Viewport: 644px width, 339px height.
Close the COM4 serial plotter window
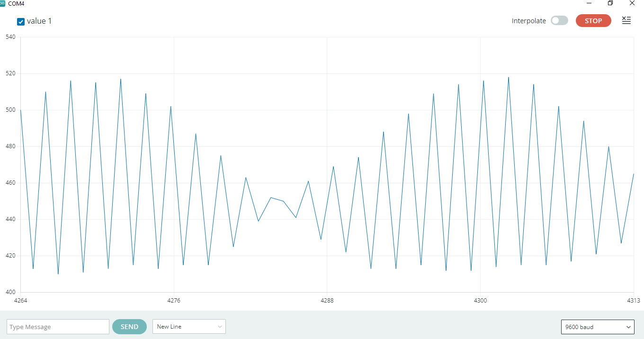point(632,3)
